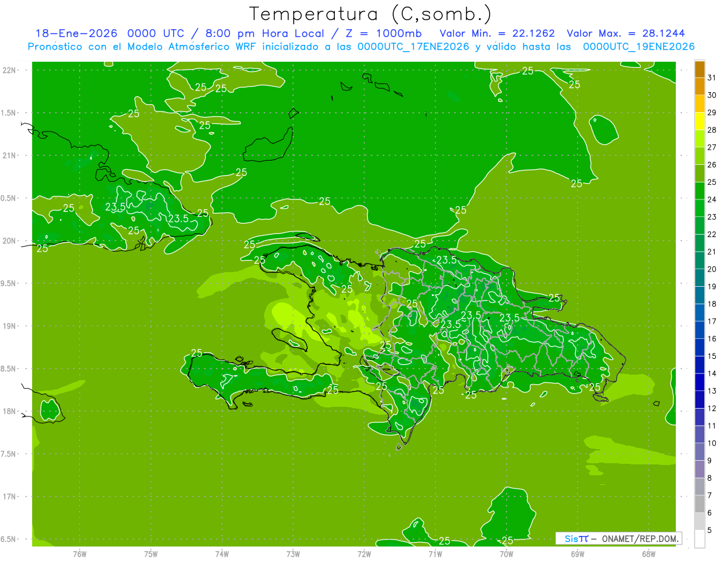This screenshot has height=562, width=728.
Task: Pick the lime legend swatch between 27 and 28
Action: coord(699,139)
